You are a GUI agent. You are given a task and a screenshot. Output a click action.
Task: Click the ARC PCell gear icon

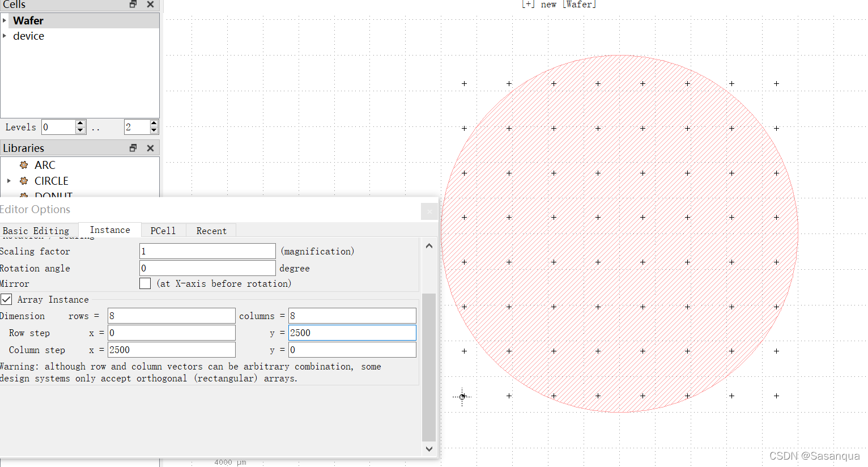pyautogui.click(x=23, y=165)
